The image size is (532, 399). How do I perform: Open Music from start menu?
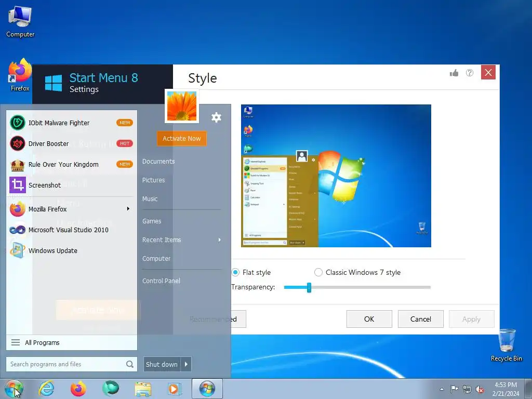pyautogui.click(x=150, y=199)
